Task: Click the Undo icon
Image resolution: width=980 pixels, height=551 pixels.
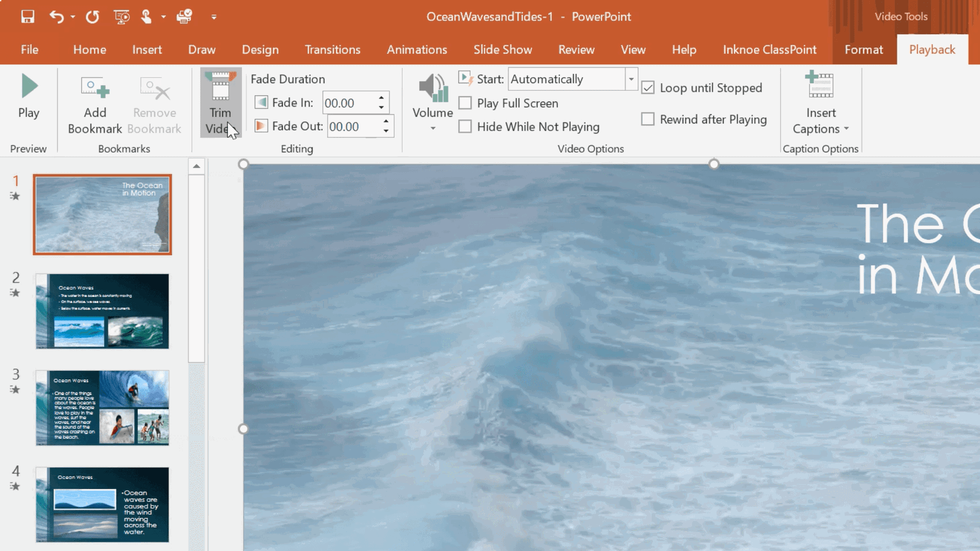Action: (x=56, y=17)
